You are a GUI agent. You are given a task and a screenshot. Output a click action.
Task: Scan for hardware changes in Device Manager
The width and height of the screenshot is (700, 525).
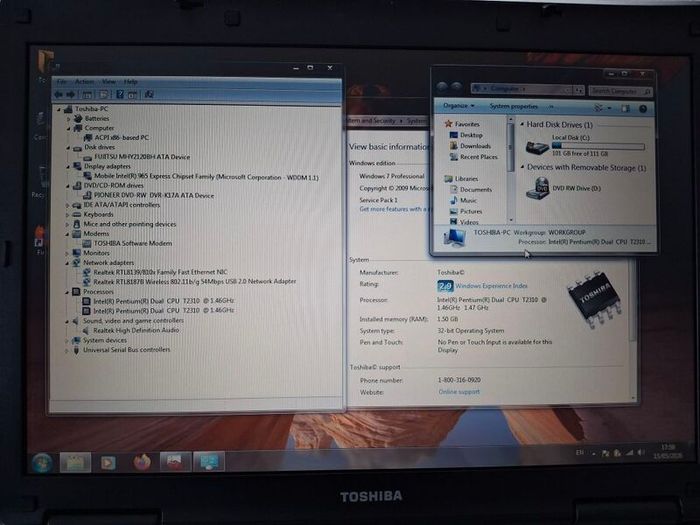pyautogui.click(x=149, y=94)
